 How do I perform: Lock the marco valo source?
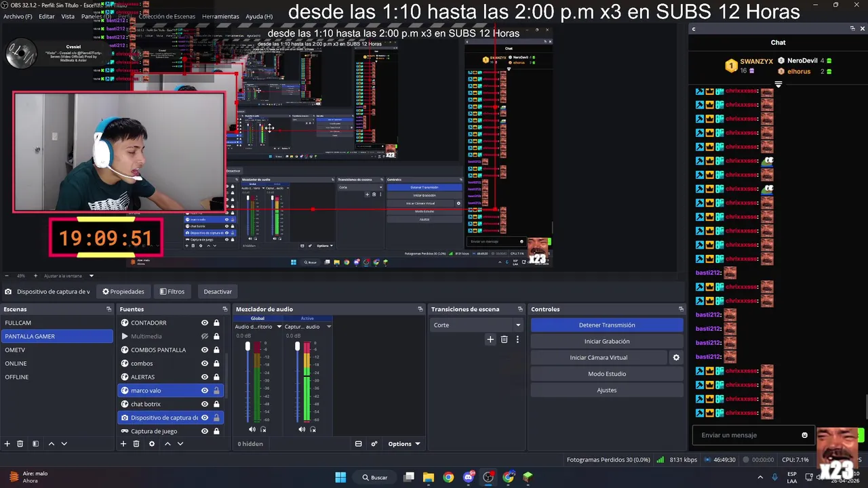coord(216,390)
